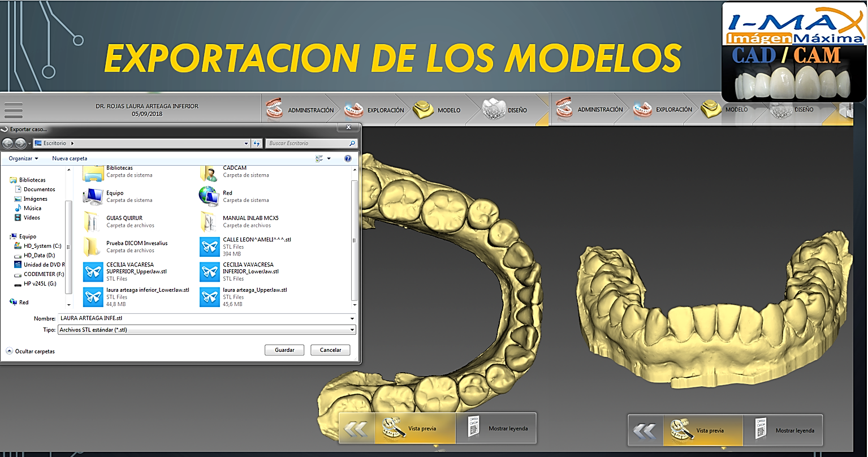Change the file view layout icon
Viewport: 868px width, 457px height.
click(x=319, y=159)
